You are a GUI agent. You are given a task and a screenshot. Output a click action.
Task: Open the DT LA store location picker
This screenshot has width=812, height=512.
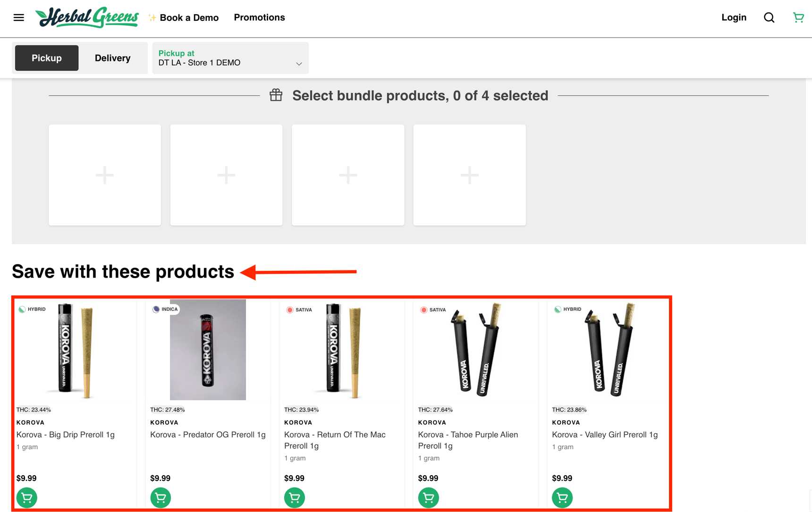[x=222, y=58]
